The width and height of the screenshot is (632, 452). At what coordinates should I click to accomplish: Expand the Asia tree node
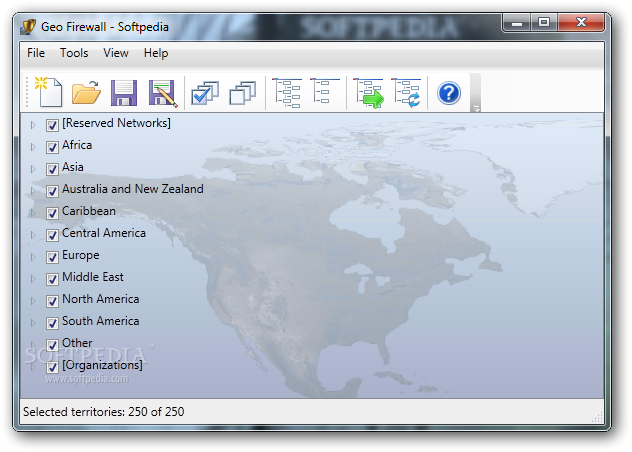pos(33,169)
